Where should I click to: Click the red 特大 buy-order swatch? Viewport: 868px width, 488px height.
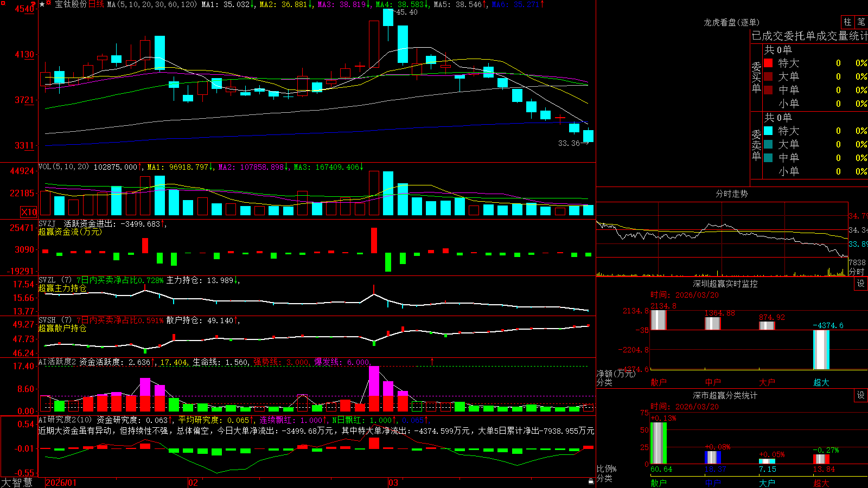click(x=768, y=63)
